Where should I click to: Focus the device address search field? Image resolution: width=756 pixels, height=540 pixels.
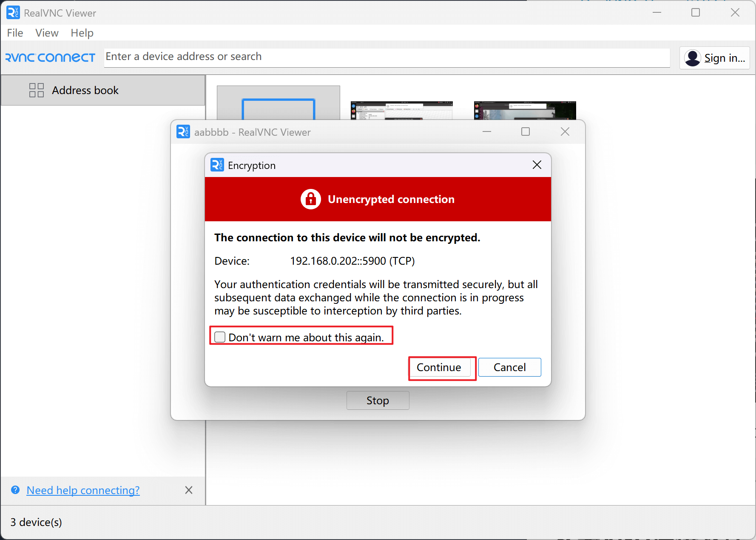point(386,57)
